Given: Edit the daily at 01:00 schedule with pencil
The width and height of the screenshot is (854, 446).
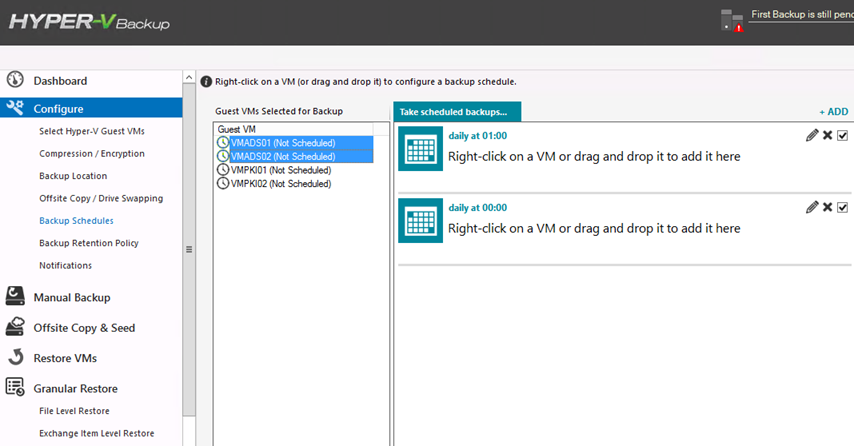Looking at the screenshot, I should click(x=812, y=135).
